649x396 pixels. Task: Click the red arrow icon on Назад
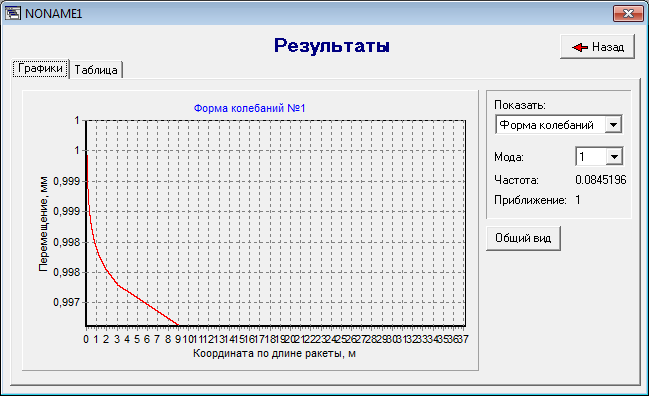pos(580,47)
